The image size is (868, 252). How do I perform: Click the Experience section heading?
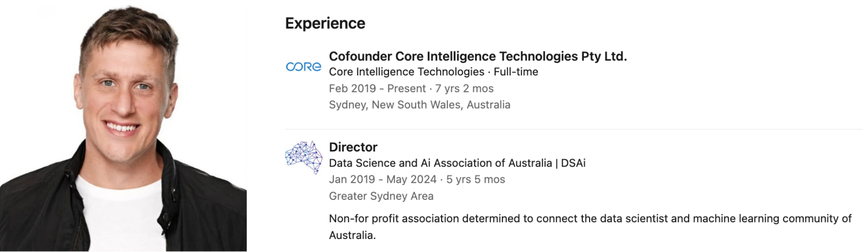[325, 23]
